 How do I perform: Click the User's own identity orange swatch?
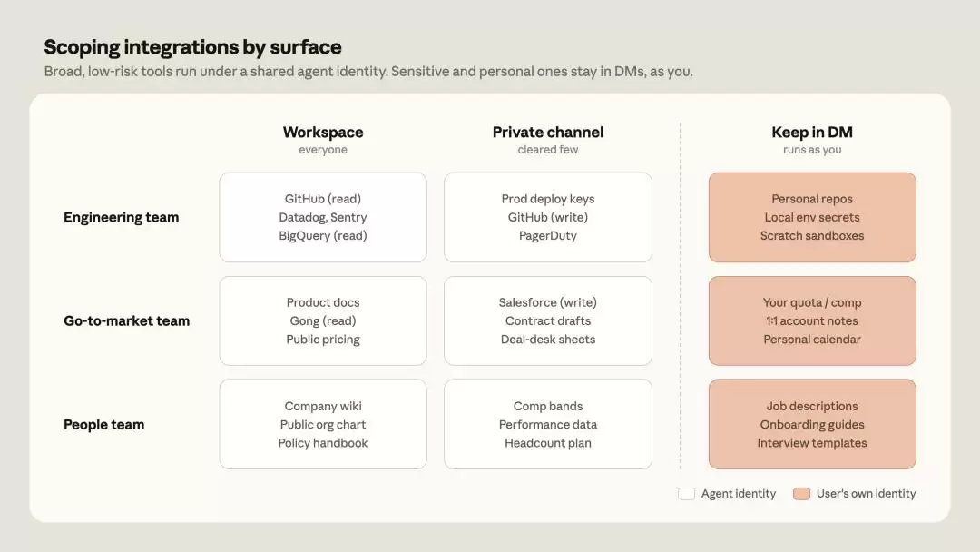(802, 494)
